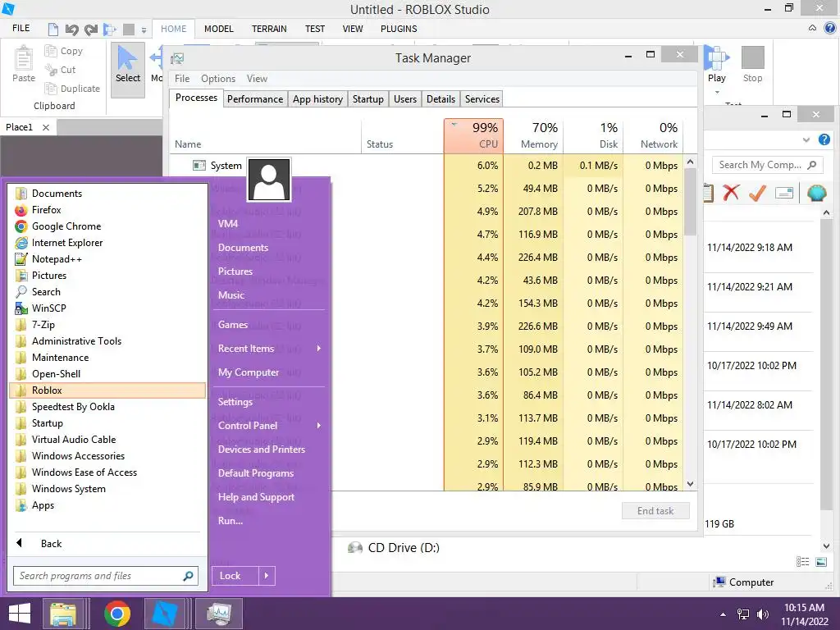Open the PLUGINS ribbon tab
This screenshot has height=630, width=840.
[399, 29]
